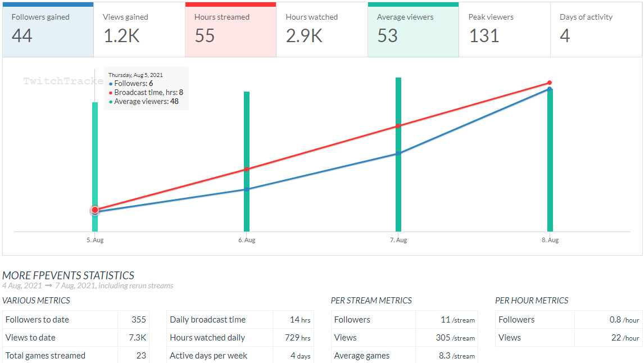Click the blue followers point on 7 Aug
This screenshot has height=363, width=644.
(398, 153)
